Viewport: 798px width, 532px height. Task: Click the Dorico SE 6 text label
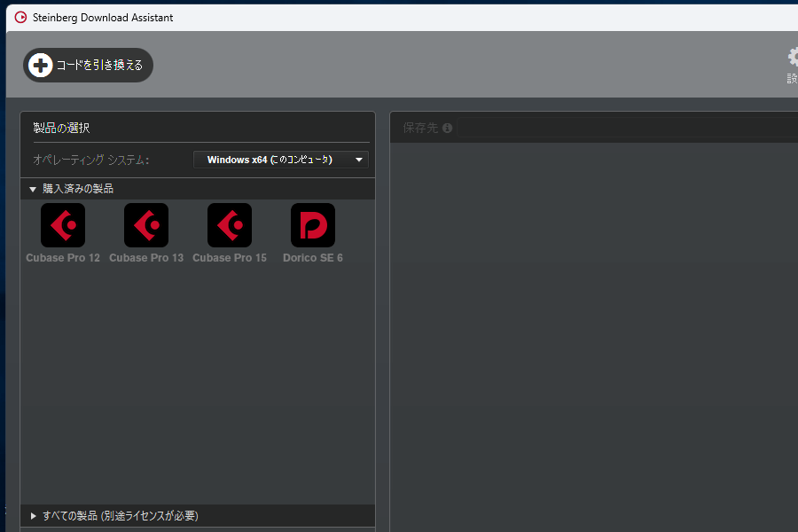click(x=313, y=258)
